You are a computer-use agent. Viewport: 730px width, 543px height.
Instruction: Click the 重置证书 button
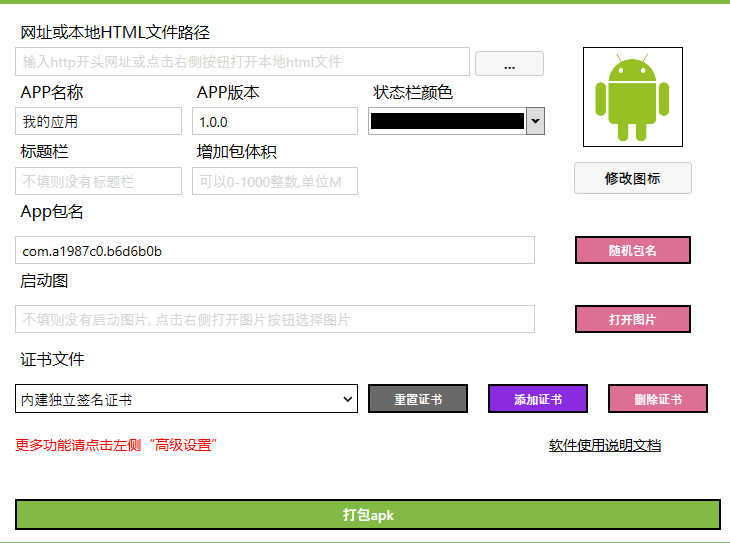coord(418,399)
